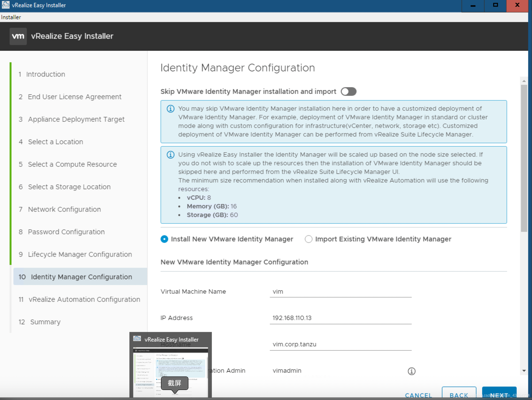Select Install New VMware Identity Manager option
The width and height of the screenshot is (532, 400).
click(164, 239)
